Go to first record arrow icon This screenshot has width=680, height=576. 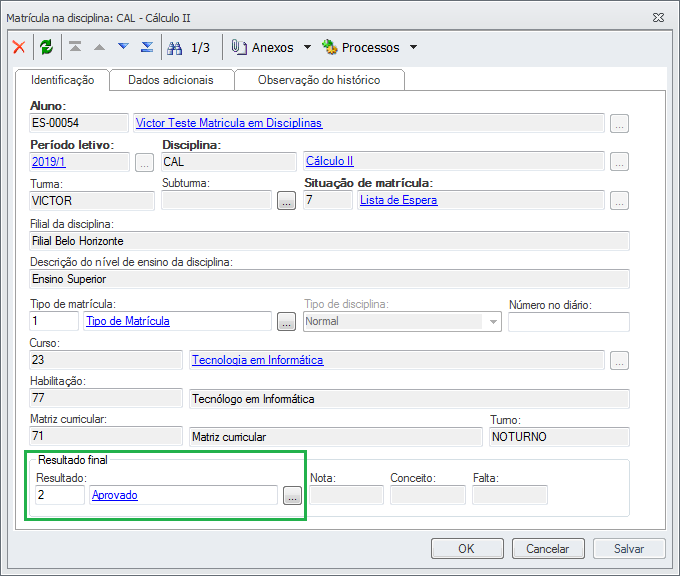[x=75, y=46]
